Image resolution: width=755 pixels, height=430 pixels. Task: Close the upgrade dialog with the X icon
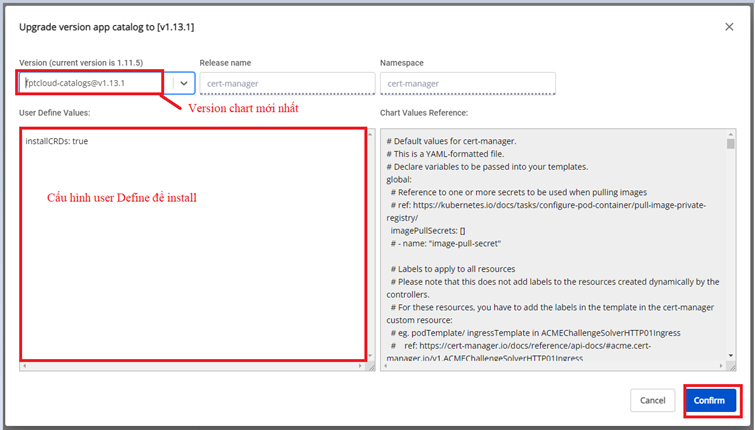click(x=729, y=27)
